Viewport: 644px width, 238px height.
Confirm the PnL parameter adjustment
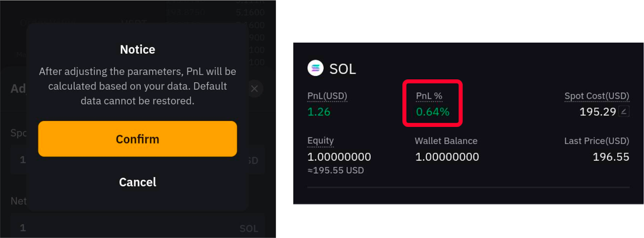point(138,139)
